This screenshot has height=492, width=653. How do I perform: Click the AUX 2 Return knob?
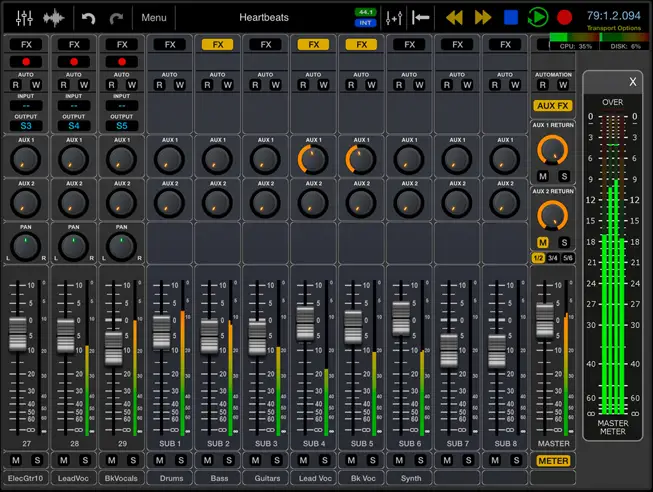(x=553, y=215)
